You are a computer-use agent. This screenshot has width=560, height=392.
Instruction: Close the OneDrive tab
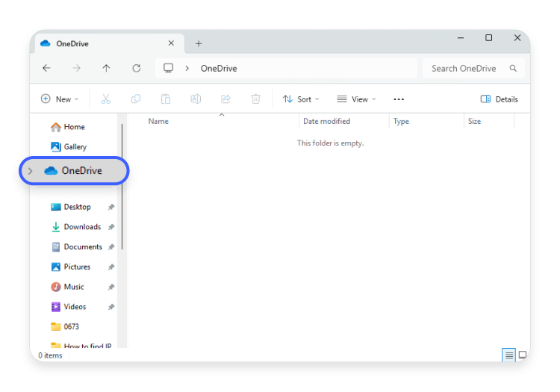(x=171, y=43)
